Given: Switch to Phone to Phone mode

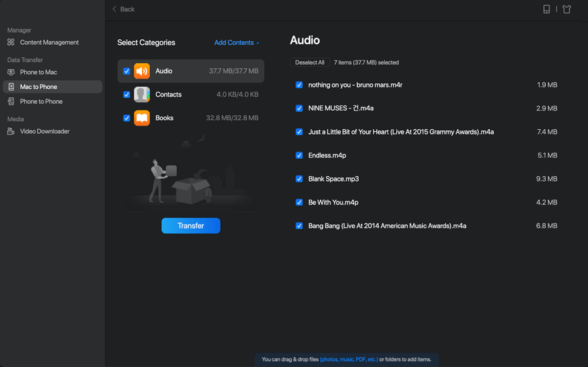Looking at the screenshot, I should [41, 101].
